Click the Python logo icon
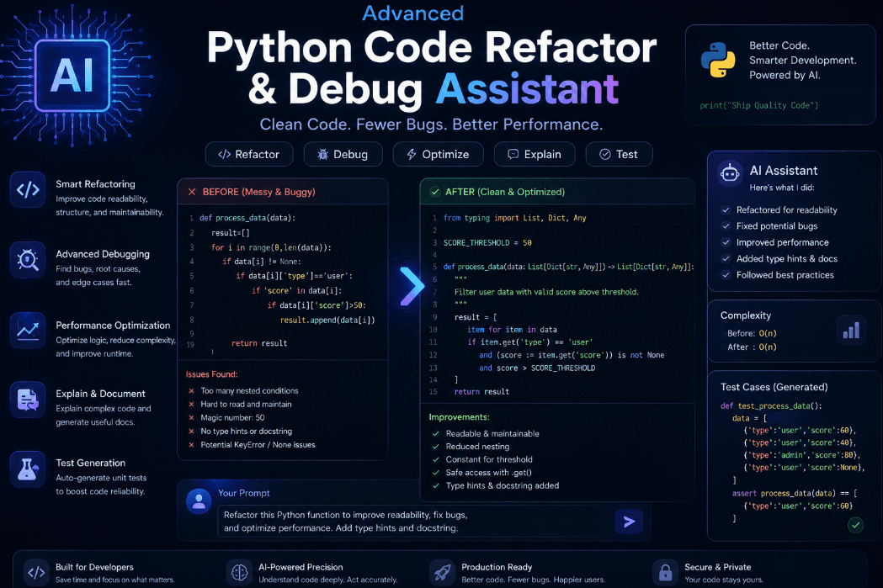 [x=718, y=61]
